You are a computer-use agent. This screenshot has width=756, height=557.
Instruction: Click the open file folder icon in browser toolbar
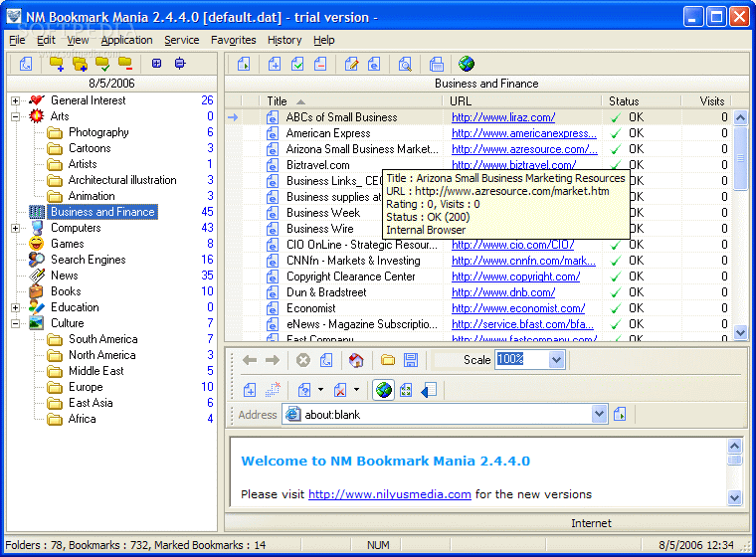point(388,360)
